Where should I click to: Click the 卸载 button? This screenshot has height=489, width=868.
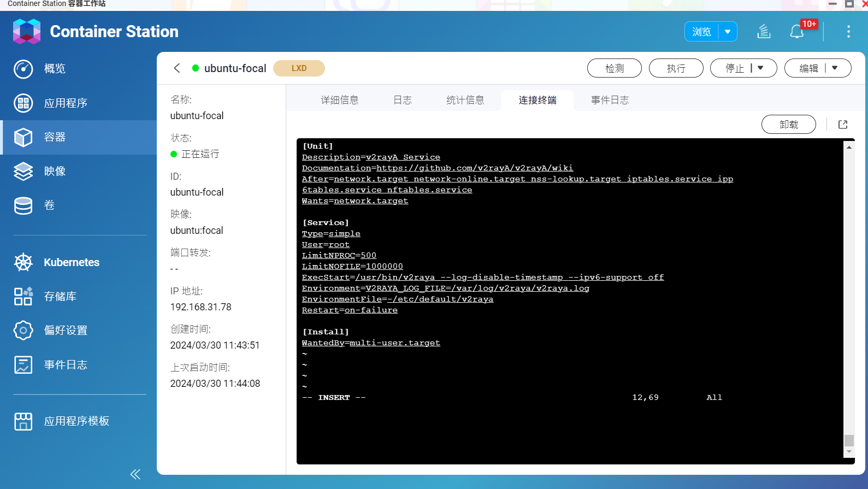click(788, 125)
